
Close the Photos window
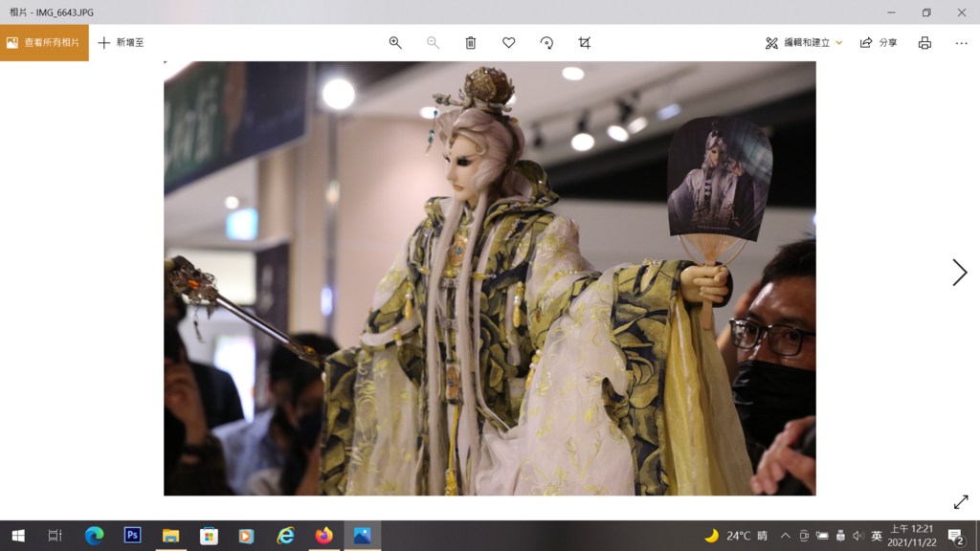pyautogui.click(x=961, y=12)
